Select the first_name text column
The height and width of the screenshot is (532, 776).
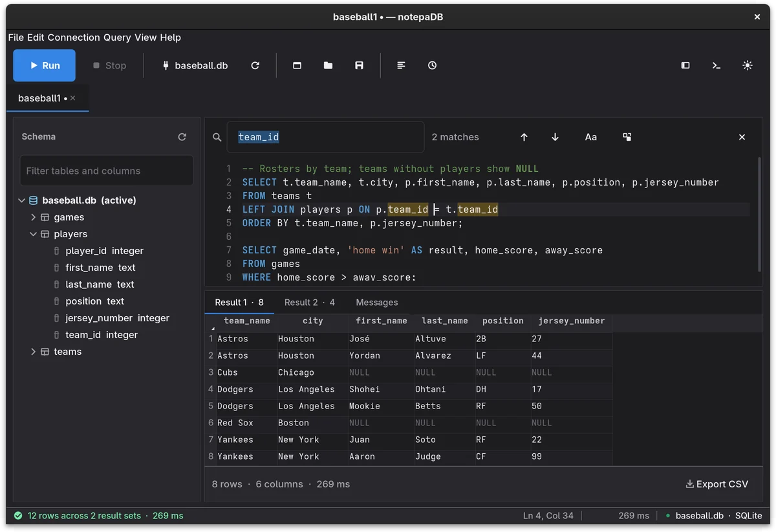coord(100,268)
